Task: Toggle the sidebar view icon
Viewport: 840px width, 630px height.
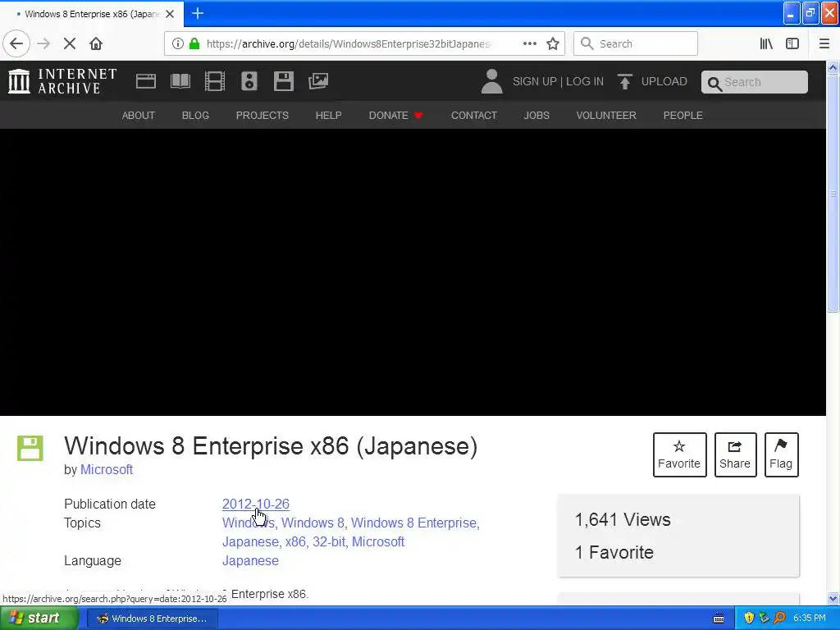Action: tap(792, 43)
